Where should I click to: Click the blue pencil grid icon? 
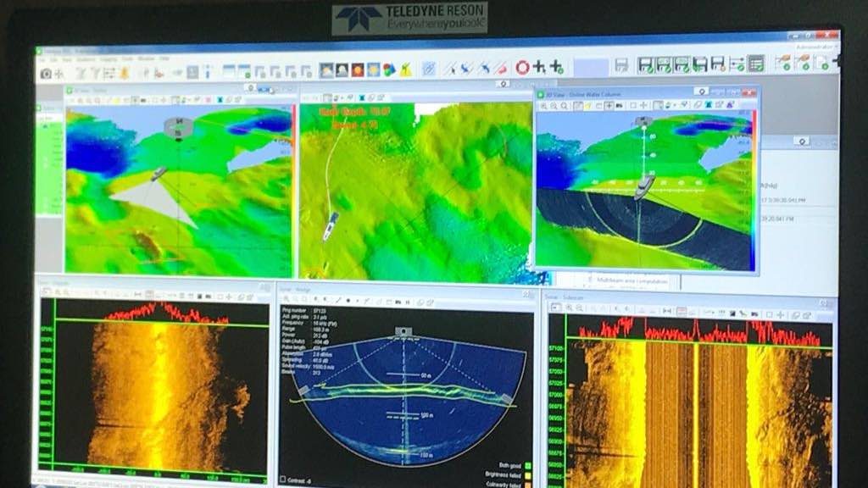pos(429,69)
